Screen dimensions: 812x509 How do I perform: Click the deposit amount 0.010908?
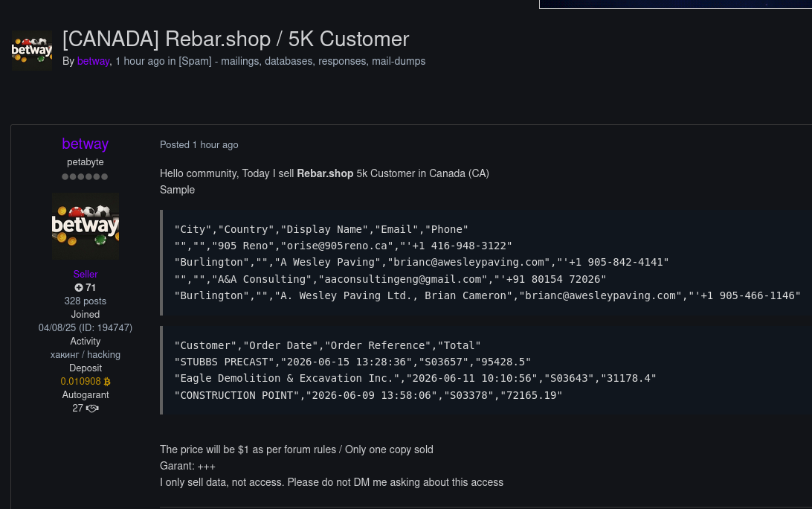pyautogui.click(x=80, y=382)
